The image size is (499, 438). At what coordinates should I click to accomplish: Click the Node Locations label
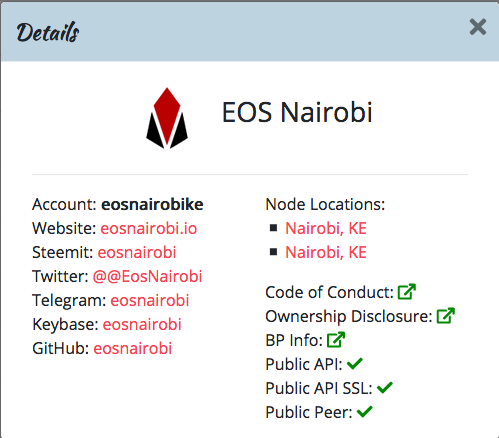[325, 204]
